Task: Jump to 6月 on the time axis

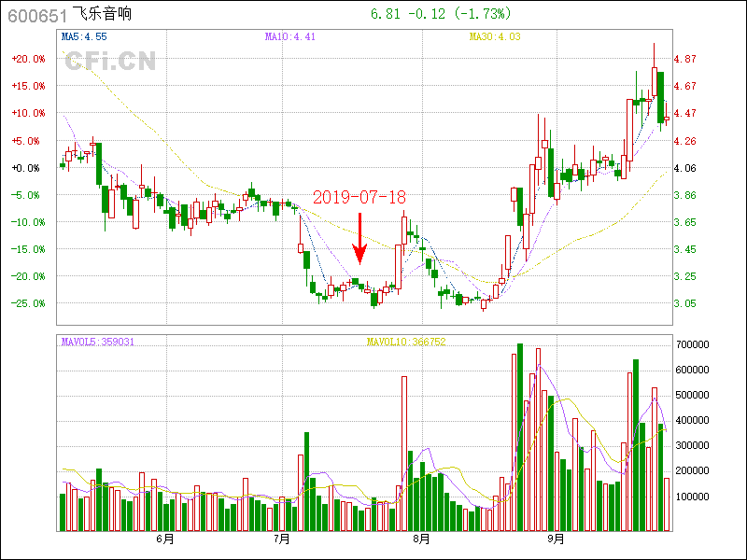Action: click(x=165, y=539)
